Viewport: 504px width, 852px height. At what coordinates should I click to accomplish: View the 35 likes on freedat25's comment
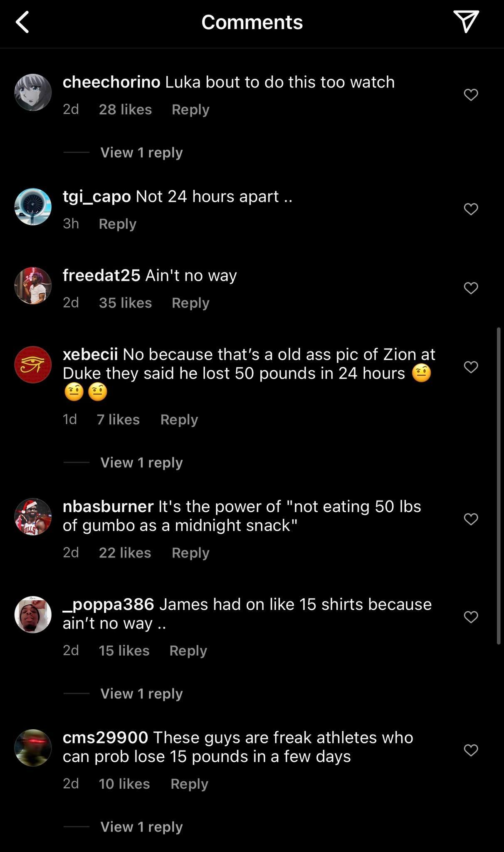pos(125,303)
